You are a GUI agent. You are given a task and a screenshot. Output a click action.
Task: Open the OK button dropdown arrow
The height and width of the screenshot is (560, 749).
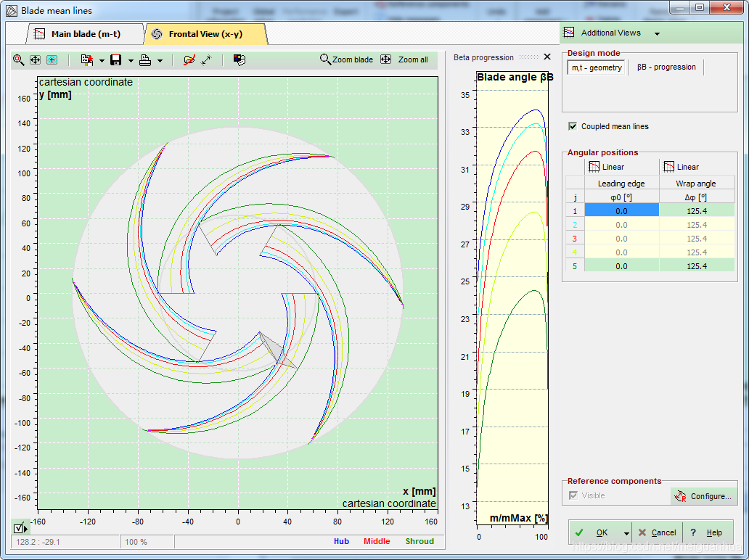(626, 533)
